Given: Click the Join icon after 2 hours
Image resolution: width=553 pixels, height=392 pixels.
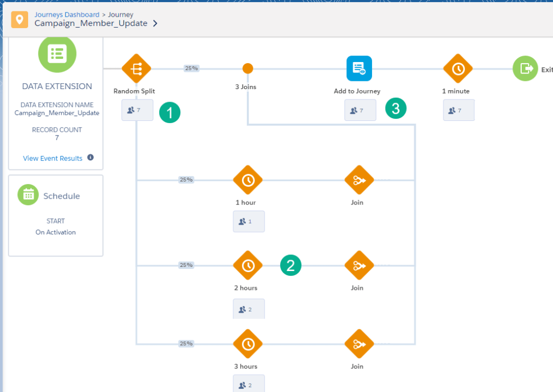Looking at the screenshot, I should point(359,265).
